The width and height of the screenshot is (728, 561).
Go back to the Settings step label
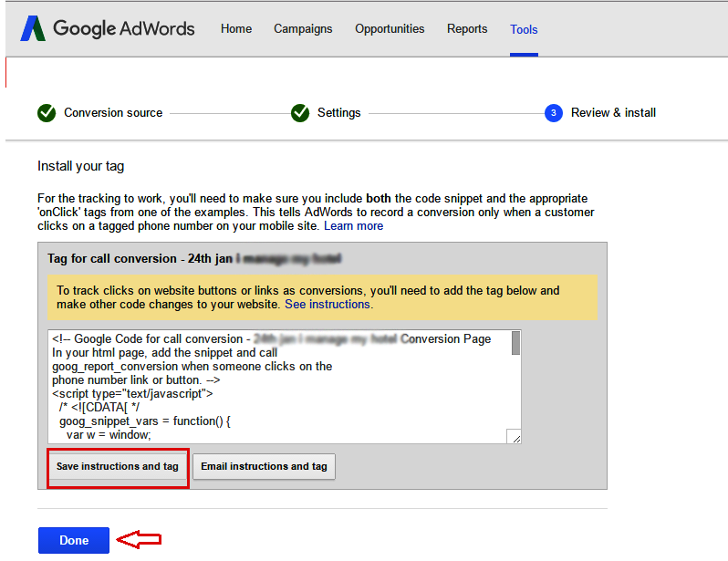(338, 113)
